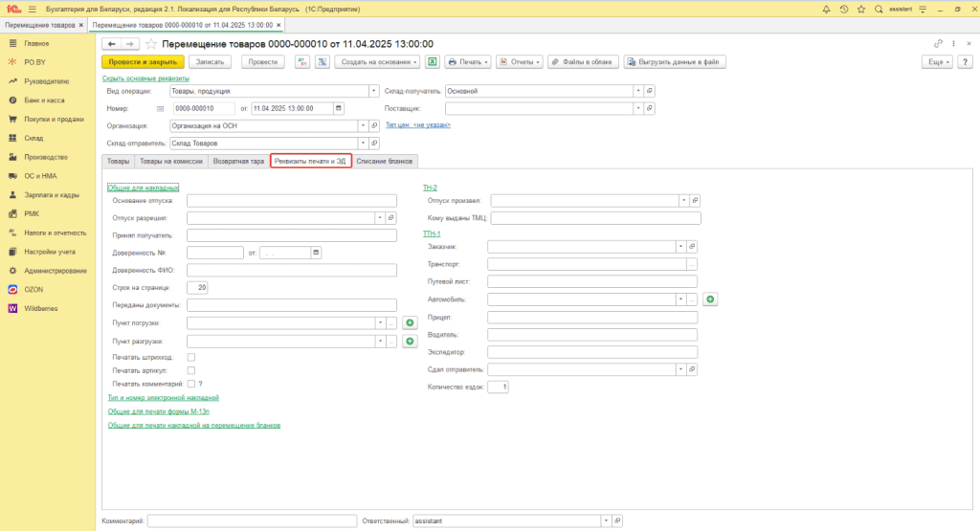Click into Комментарий field
980x531 pixels.
pos(252,520)
